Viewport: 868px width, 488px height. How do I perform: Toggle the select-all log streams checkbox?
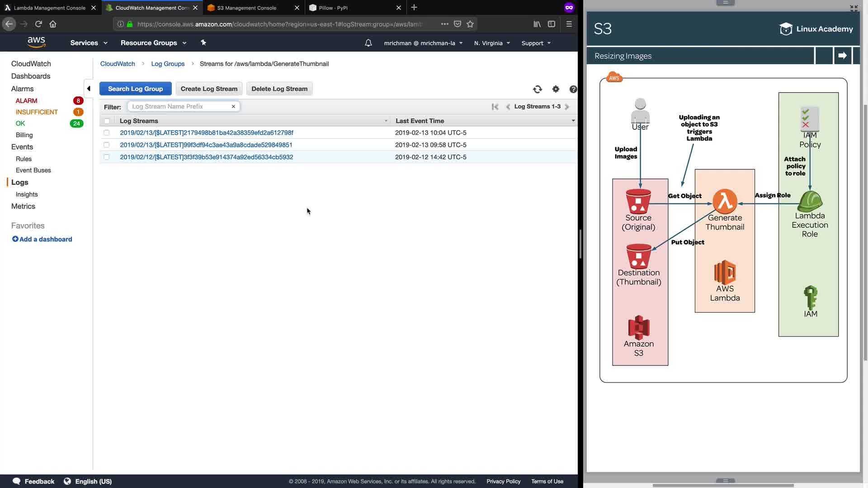tap(107, 121)
